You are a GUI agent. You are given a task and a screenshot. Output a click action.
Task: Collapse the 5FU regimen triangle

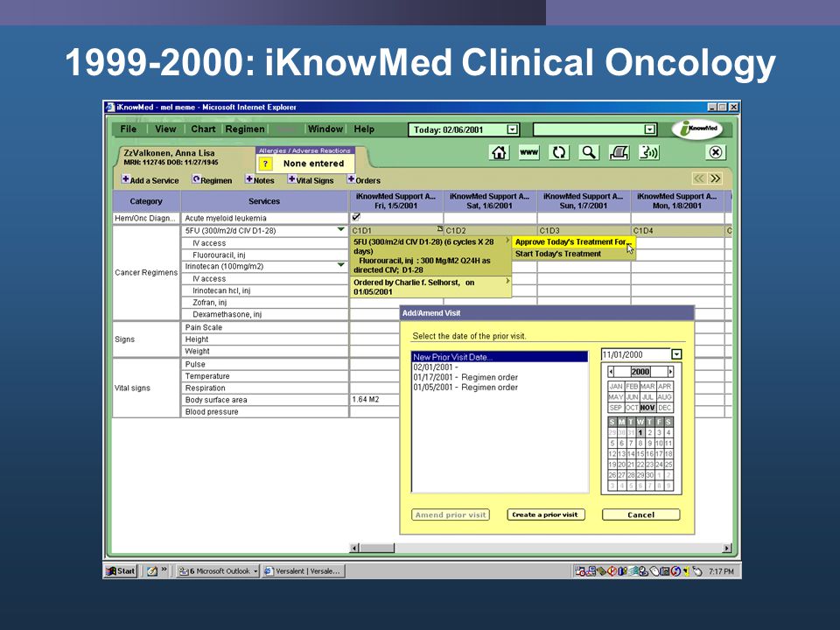point(340,229)
